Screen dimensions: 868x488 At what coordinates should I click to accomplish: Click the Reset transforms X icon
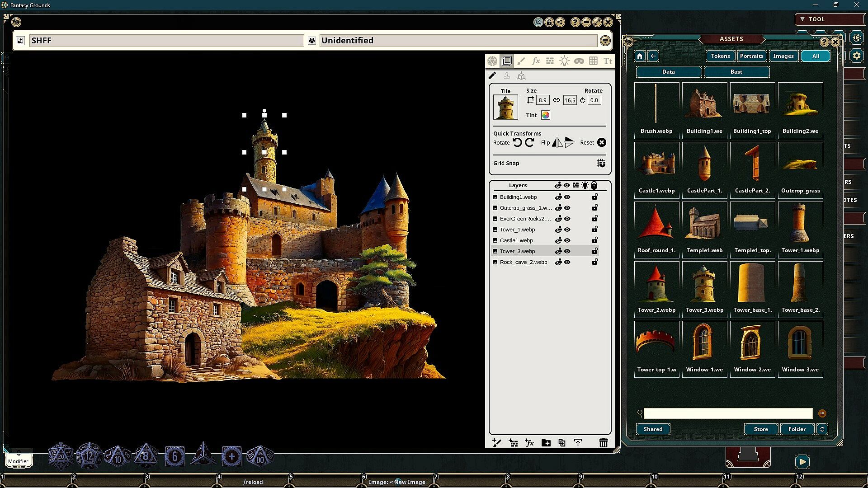(x=601, y=143)
